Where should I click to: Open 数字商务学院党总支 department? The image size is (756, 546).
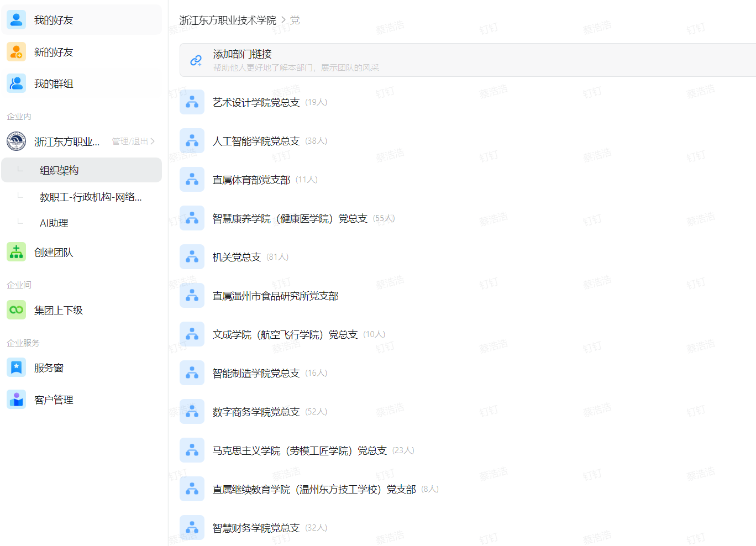(256, 412)
